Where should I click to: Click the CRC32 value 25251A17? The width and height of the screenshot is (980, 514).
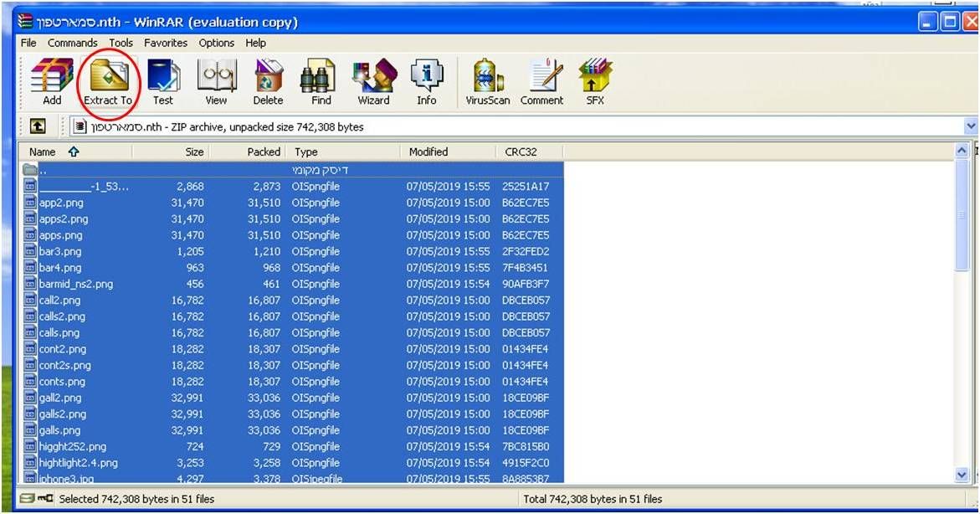click(526, 187)
